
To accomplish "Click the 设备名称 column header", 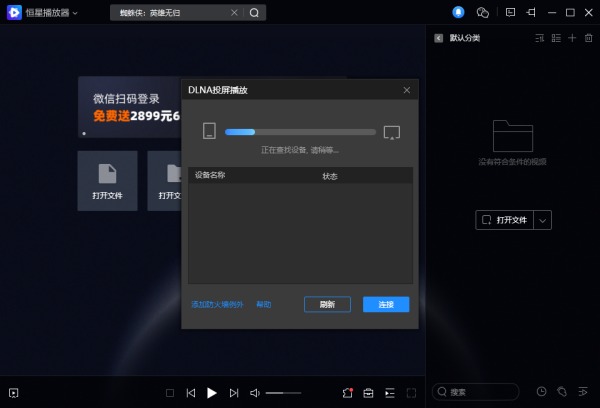I will coord(210,175).
